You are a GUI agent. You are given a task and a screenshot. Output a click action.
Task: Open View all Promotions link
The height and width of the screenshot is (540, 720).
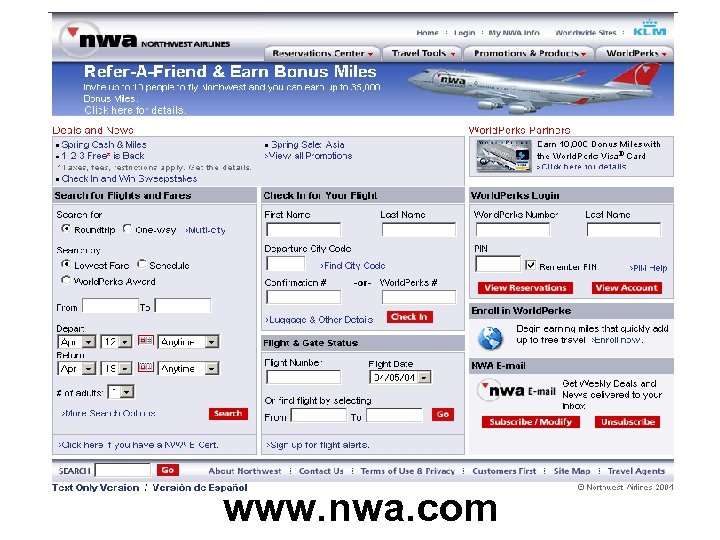(x=309, y=156)
